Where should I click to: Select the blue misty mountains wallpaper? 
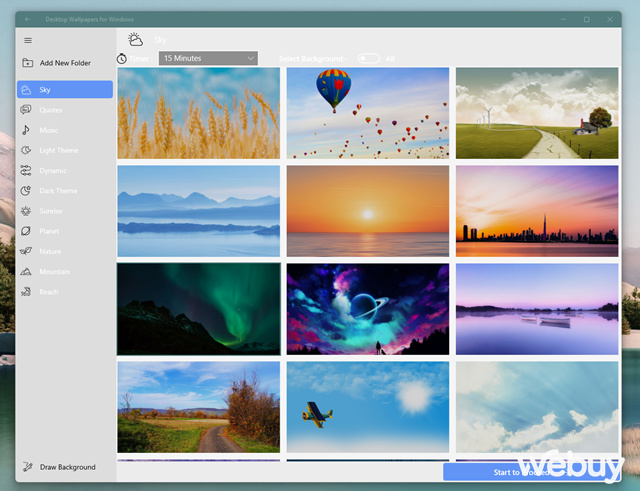[199, 211]
